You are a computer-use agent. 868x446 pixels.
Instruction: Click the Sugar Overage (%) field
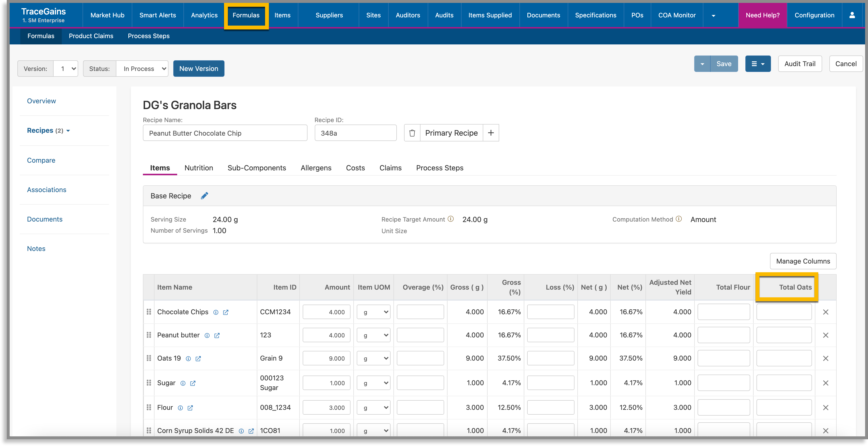420,383
